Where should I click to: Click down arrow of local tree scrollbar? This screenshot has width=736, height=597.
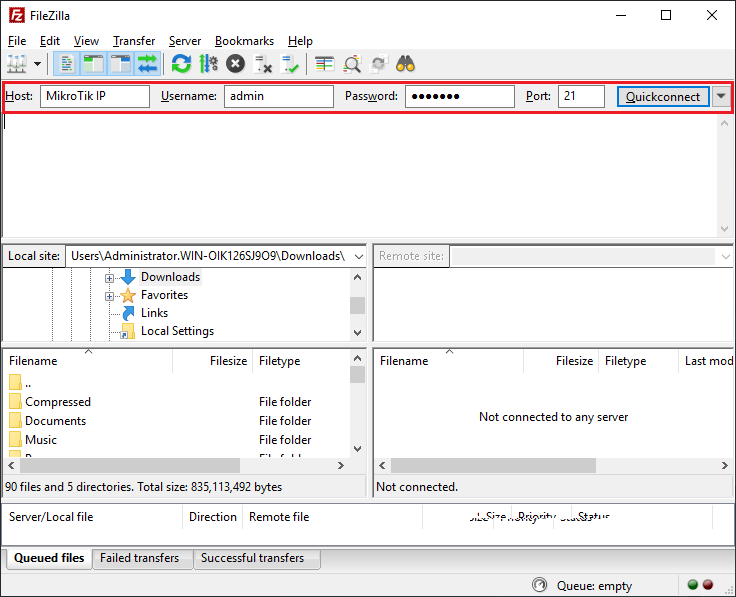(x=357, y=333)
